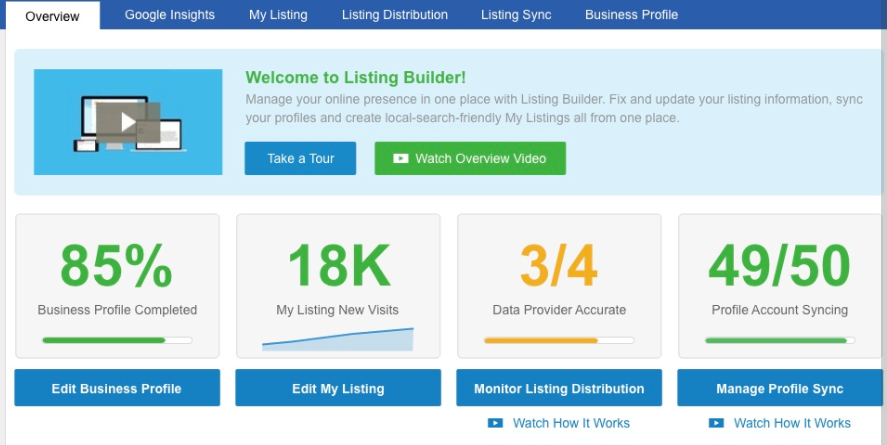Click the My Listing New Visits chart
The image size is (887, 445).
(338, 339)
